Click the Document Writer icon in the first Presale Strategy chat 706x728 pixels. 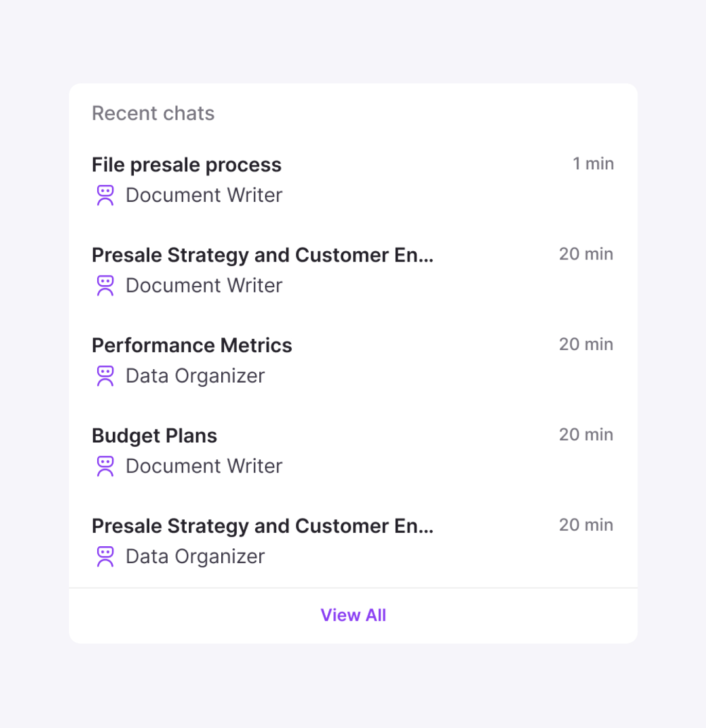[105, 285]
